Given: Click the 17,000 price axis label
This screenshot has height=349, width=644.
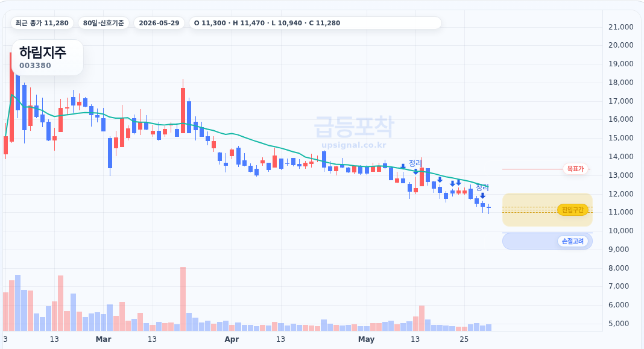Looking at the screenshot, I should pos(620,101).
